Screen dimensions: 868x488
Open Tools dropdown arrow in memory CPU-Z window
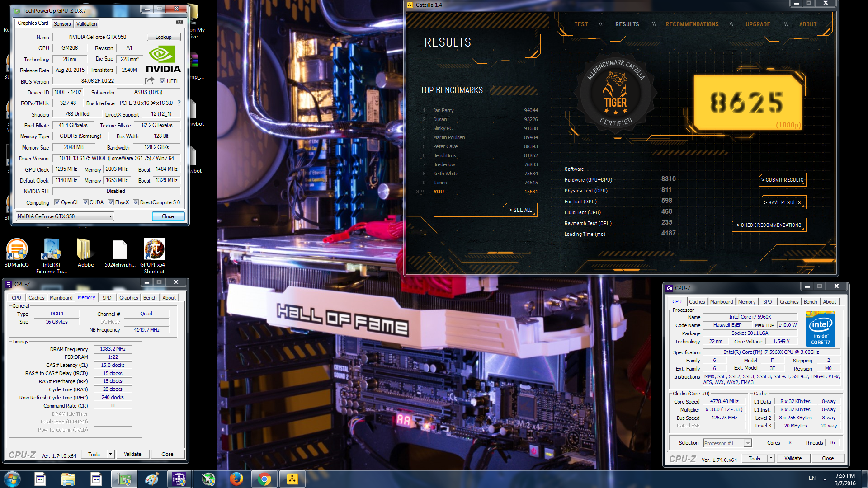pyautogui.click(x=110, y=454)
